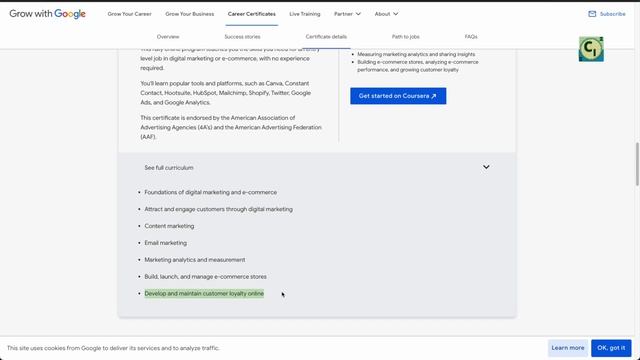This screenshot has width=640, height=360.
Task: Click 'Content marketing' curriculum item
Action: point(169,226)
